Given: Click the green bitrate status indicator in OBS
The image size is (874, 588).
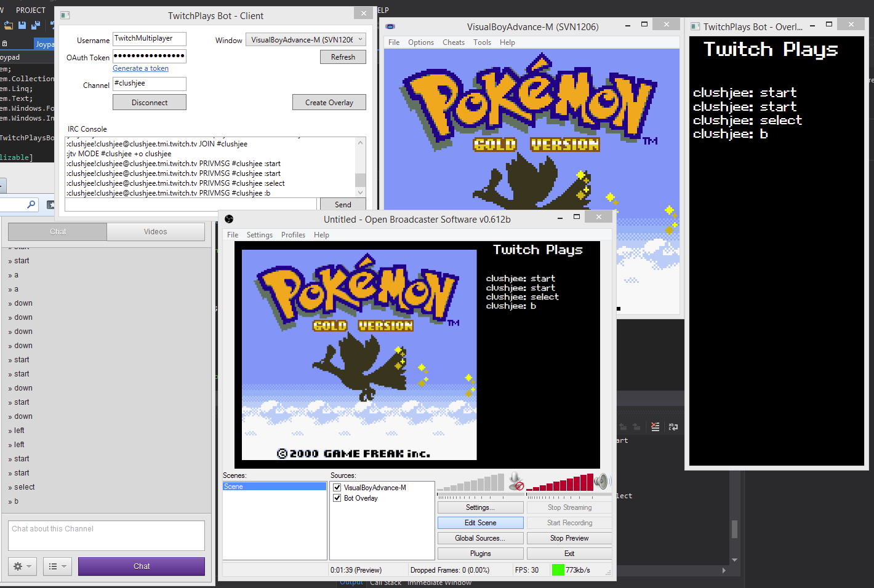Looking at the screenshot, I should pos(558,570).
